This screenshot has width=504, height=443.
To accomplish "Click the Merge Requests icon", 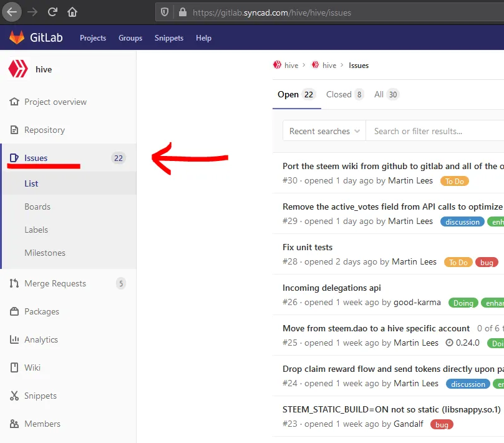I will click(14, 283).
